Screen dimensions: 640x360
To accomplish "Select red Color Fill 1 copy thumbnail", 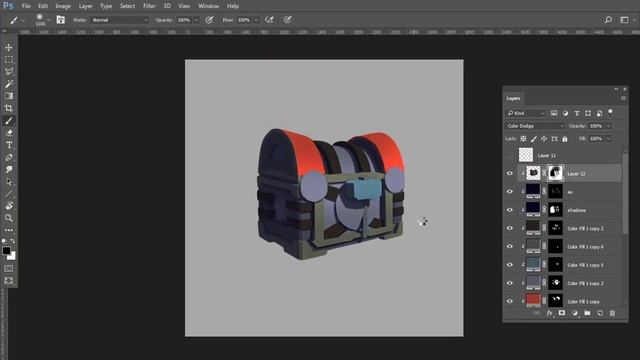I will coord(533,300).
